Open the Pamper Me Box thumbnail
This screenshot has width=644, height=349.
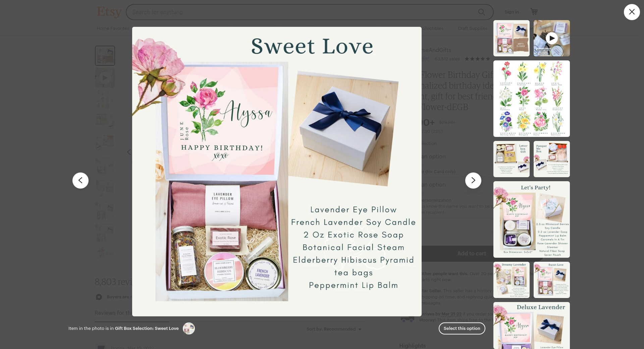[x=552, y=159]
